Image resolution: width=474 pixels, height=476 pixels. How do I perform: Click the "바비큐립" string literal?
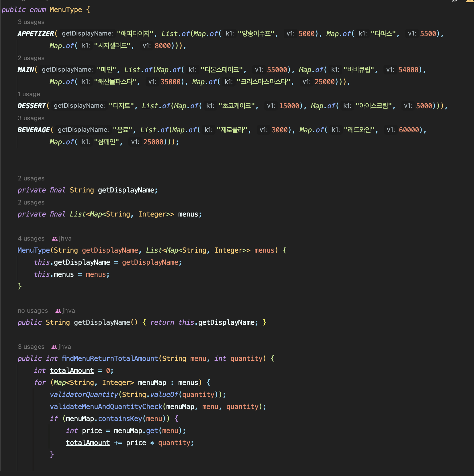coord(359,70)
